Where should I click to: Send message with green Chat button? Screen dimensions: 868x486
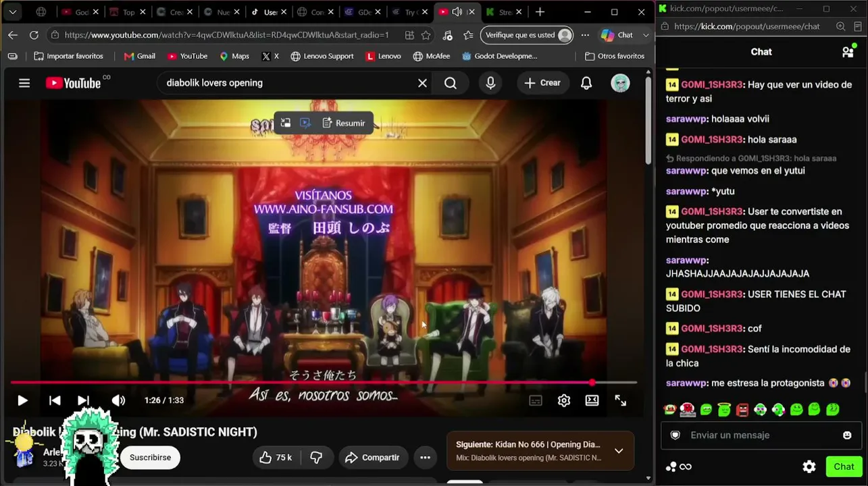[844, 466]
